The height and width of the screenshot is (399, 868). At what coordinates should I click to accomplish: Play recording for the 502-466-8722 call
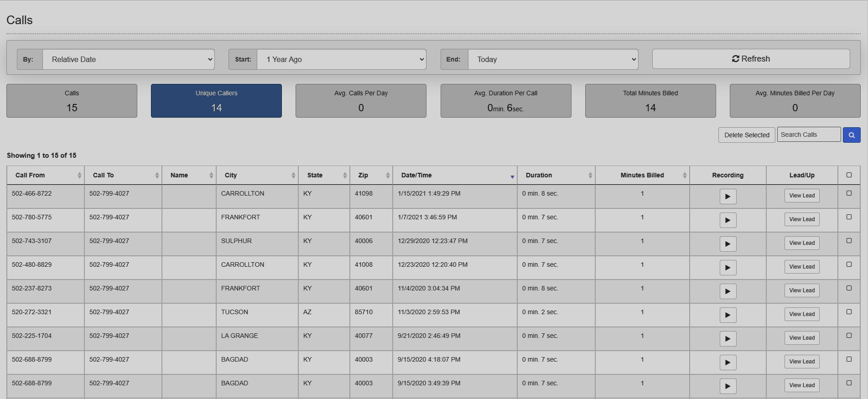coord(728,197)
